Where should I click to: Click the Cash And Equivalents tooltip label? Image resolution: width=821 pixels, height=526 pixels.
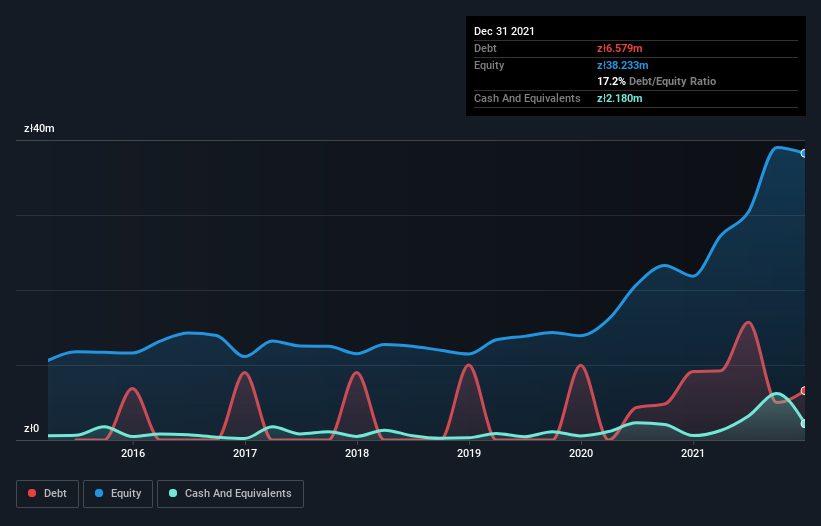(x=527, y=98)
